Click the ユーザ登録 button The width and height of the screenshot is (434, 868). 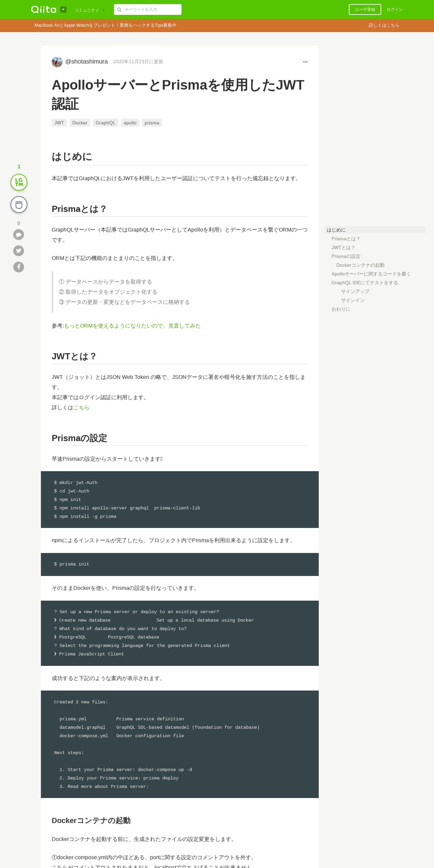365,9
